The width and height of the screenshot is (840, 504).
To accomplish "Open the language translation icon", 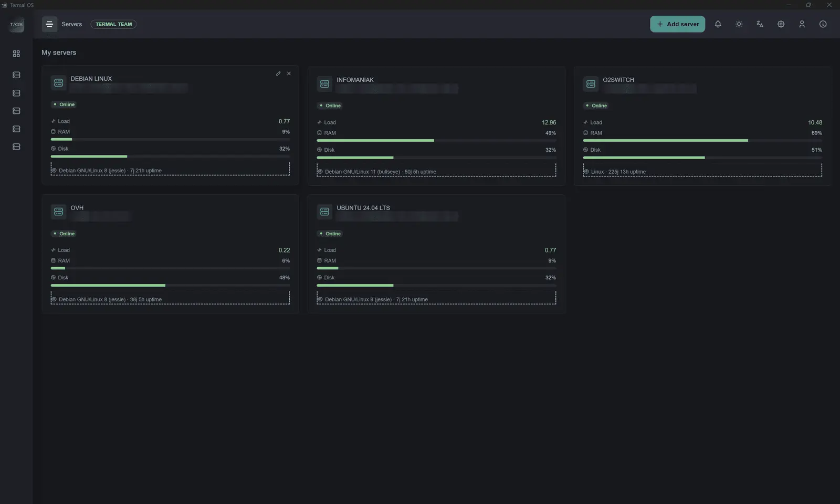I will coord(760,24).
